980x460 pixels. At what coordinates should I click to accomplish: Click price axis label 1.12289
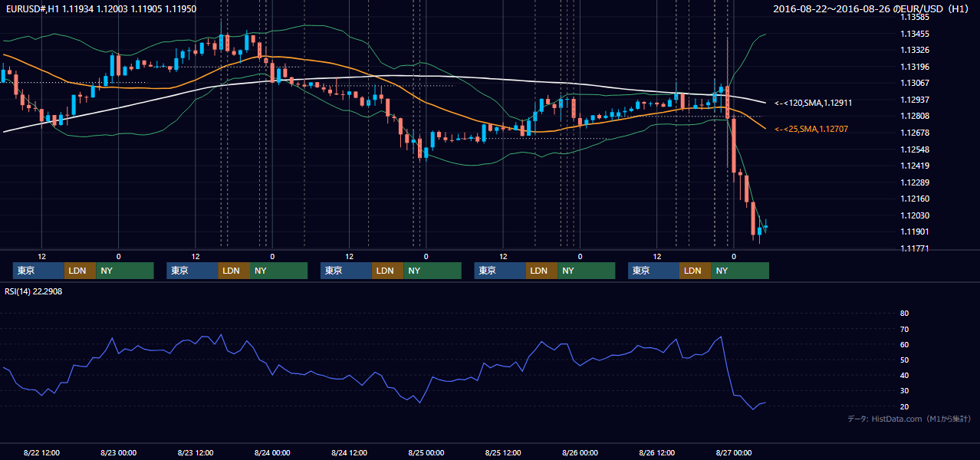coord(914,182)
